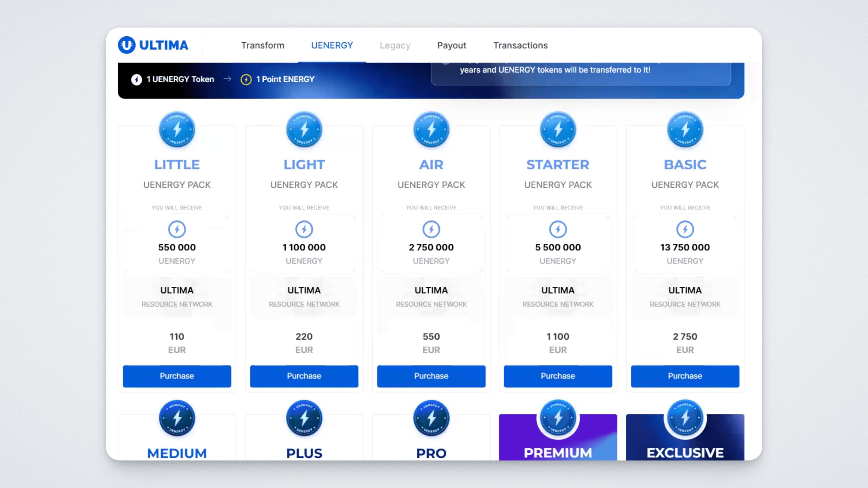
Task: Click the PLUS pack card title
Action: [304, 453]
